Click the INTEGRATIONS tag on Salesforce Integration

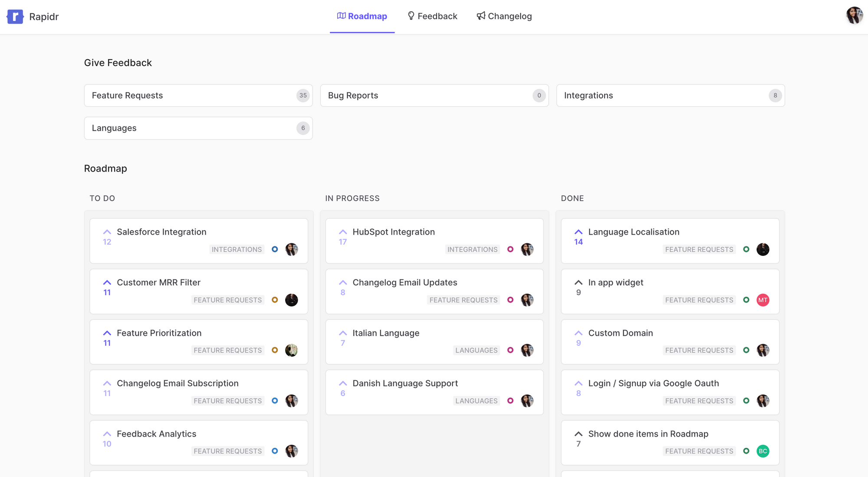click(237, 249)
